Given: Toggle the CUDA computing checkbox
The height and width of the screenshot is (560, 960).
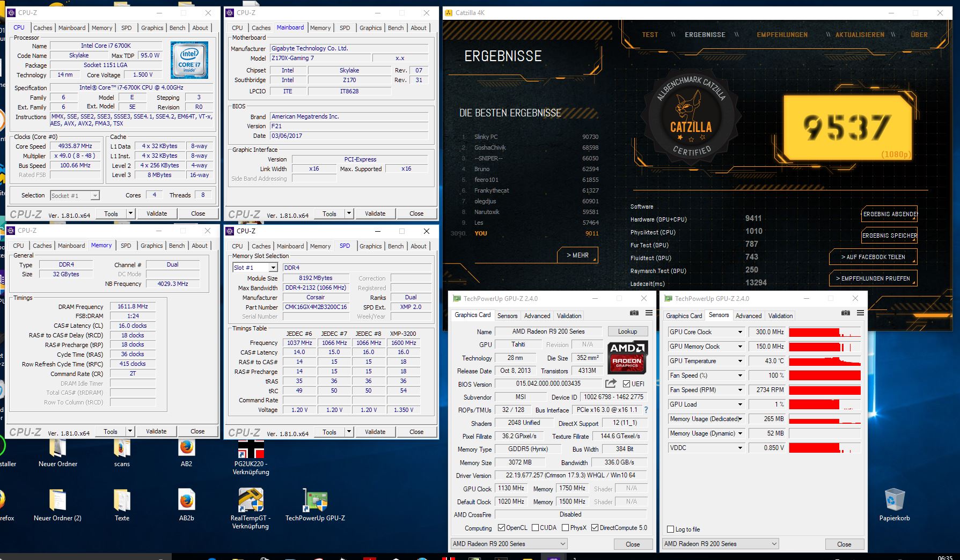Looking at the screenshot, I should pos(535,528).
